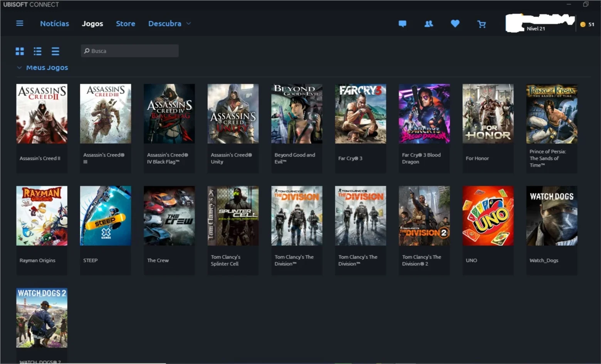
Task: Open the Far Cry 3 cover
Action: 361,114
